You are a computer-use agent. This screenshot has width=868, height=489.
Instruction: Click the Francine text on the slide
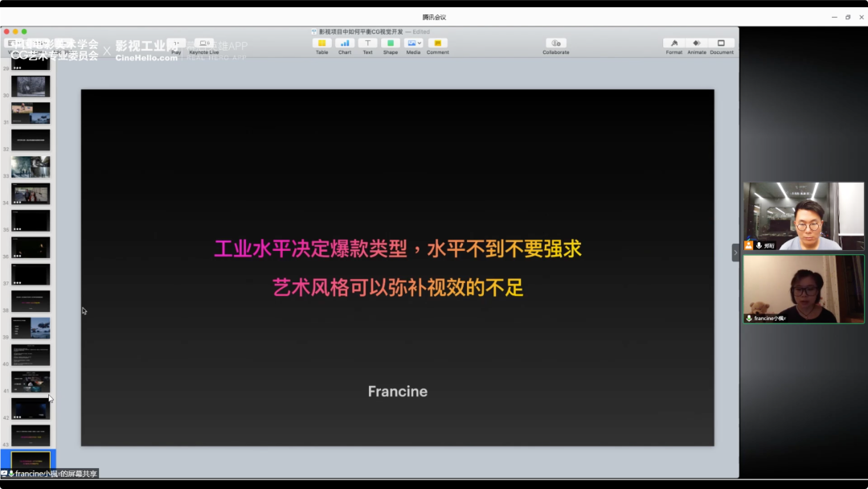point(397,392)
